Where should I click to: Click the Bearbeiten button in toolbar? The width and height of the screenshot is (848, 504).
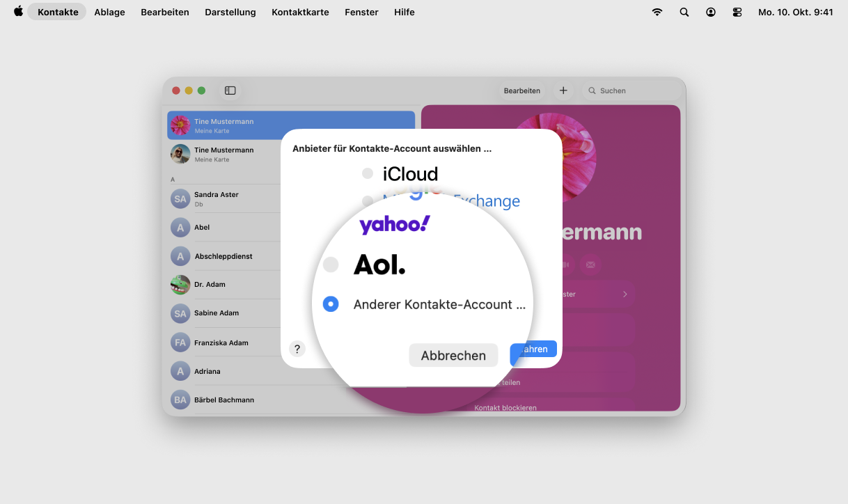tap(522, 90)
